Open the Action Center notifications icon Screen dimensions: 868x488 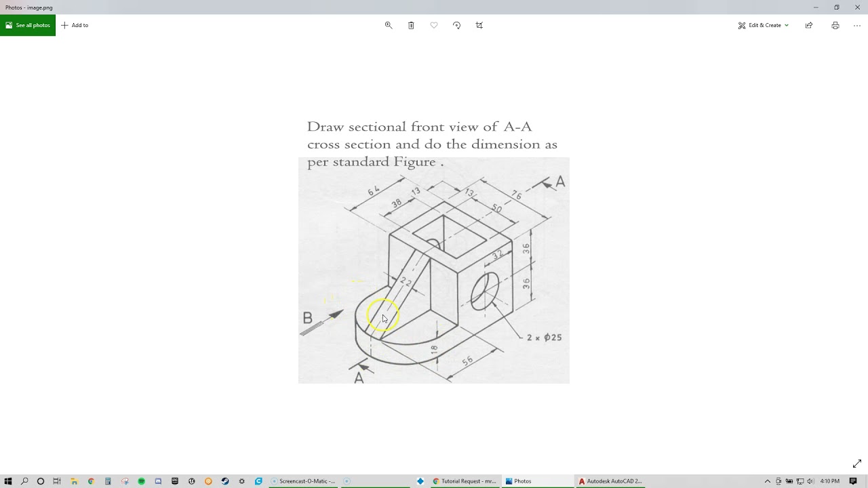tap(853, 481)
